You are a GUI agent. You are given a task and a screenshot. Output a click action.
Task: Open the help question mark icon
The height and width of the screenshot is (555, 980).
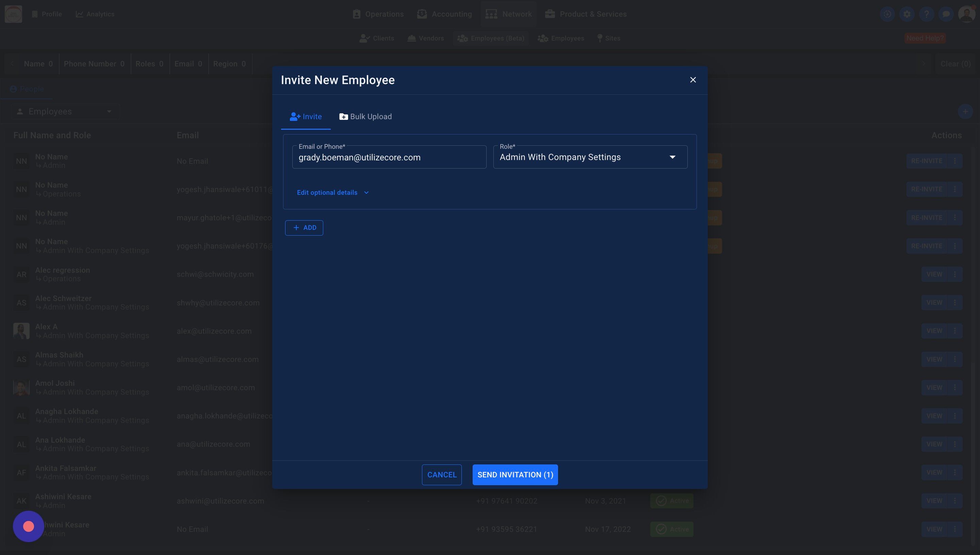click(x=926, y=14)
